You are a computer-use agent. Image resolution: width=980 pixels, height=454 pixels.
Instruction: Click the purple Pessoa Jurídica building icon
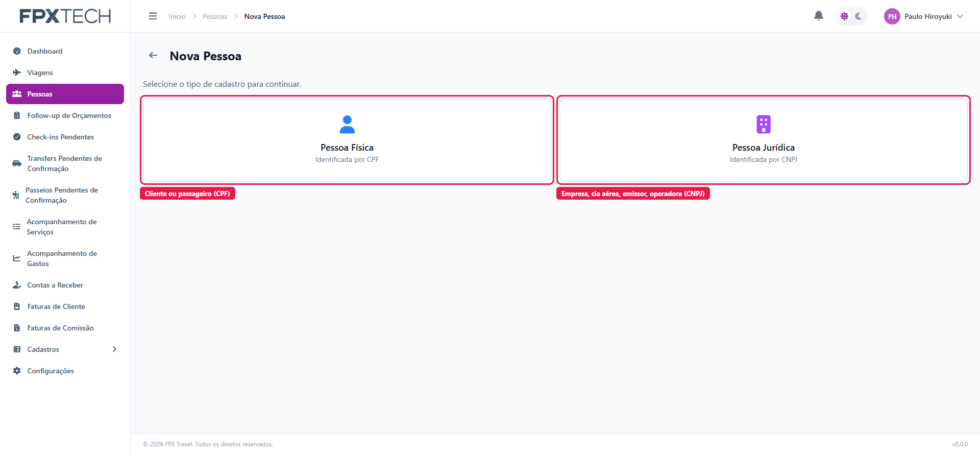[764, 124]
